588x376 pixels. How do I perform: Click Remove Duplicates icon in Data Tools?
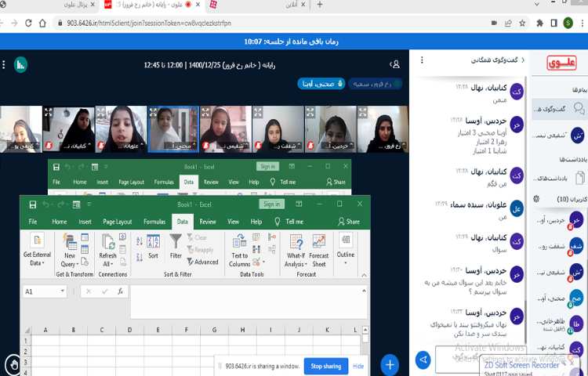point(256,249)
